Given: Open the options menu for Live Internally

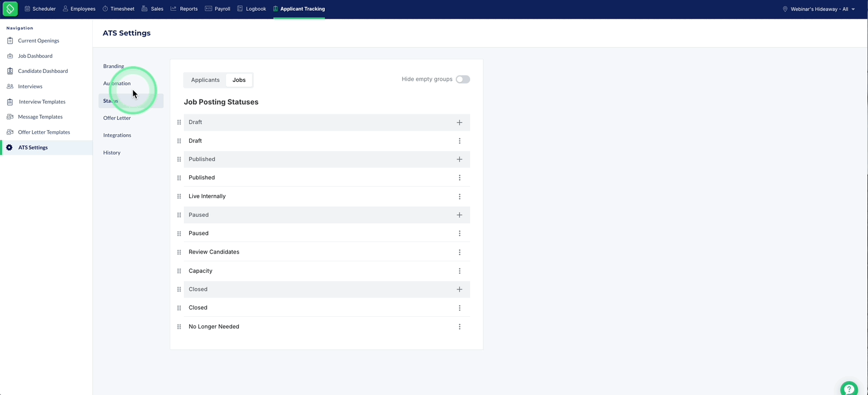Looking at the screenshot, I should pyautogui.click(x=459, y=197).
